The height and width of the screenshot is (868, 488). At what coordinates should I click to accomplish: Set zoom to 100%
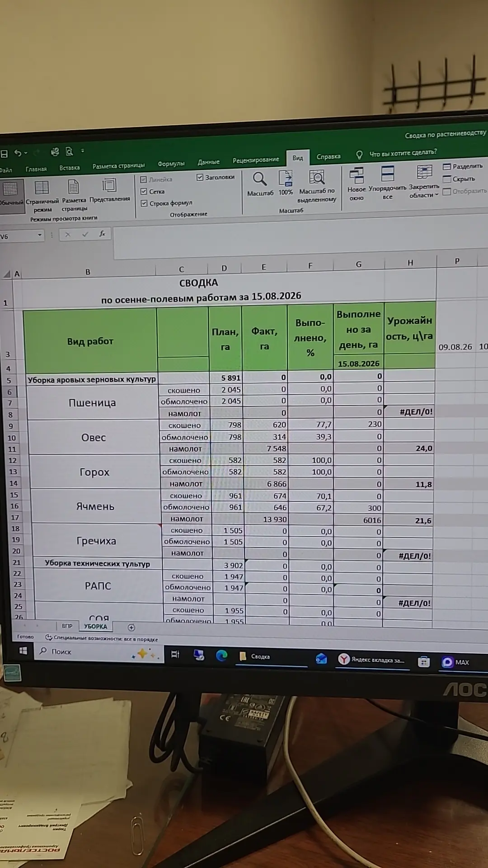286,183
